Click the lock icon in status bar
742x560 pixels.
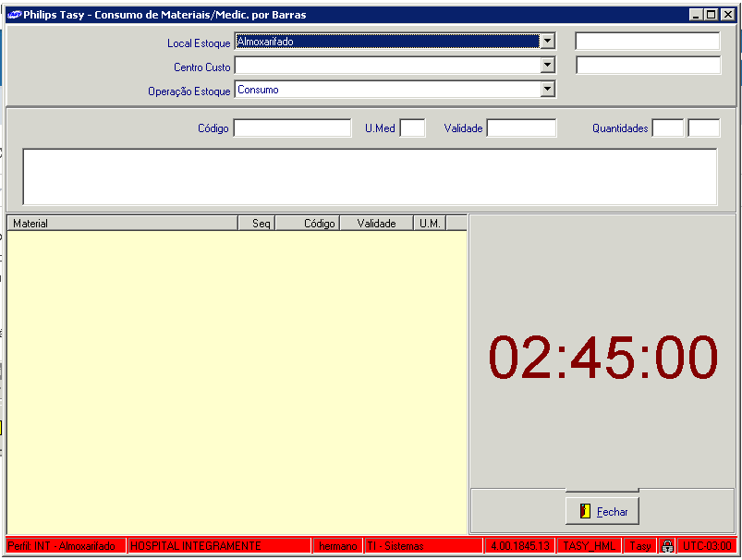(x=667, y=546)
